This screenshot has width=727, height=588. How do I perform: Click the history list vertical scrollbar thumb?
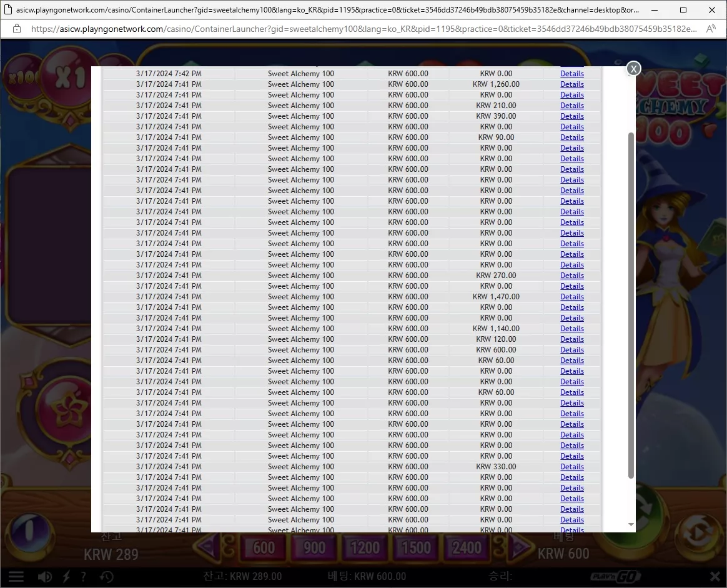(631, 306)
